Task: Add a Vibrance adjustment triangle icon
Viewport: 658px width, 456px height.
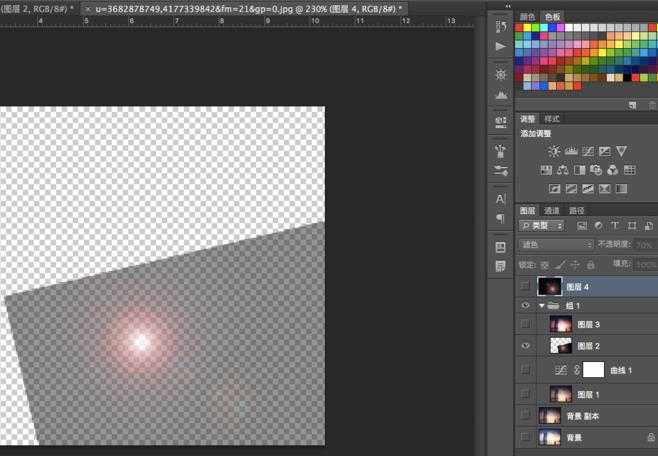Action: click(620, 151)
